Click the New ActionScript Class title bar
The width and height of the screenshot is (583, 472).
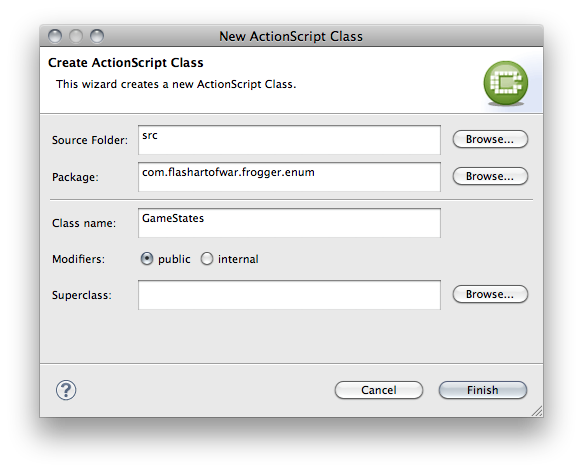pyautogui.click(x=291, y=36)
